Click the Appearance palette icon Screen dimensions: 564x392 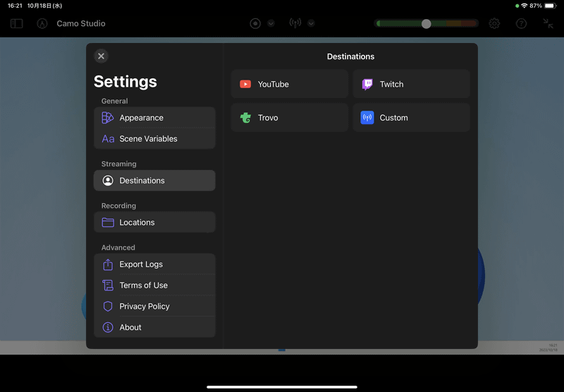tap(108, 118)
